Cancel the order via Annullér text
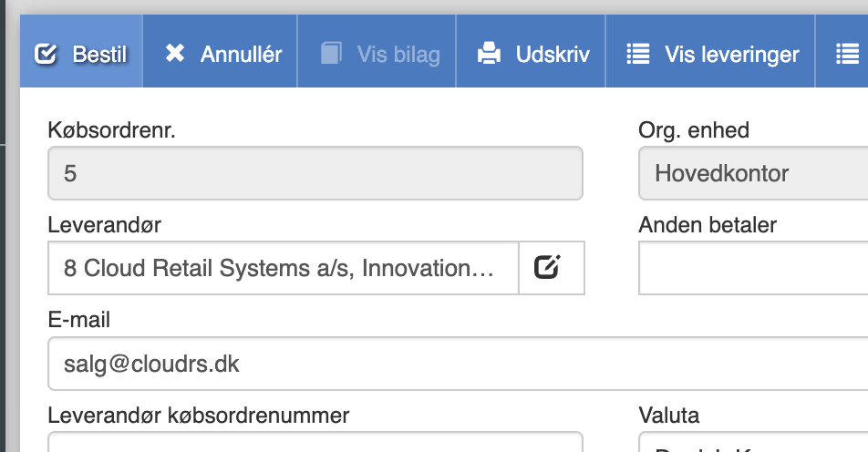Image resolution: width=868 pixels, height=452 pixels. tap(241, 54)
